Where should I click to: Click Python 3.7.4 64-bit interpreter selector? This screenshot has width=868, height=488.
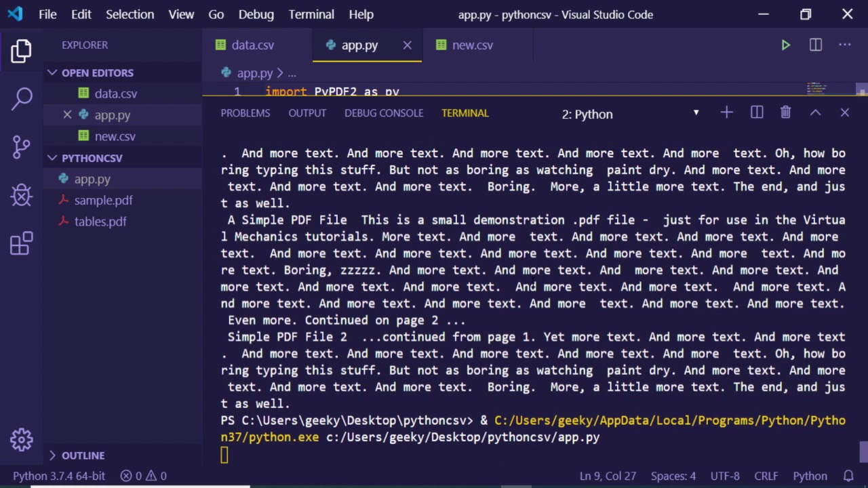point(59,476)
